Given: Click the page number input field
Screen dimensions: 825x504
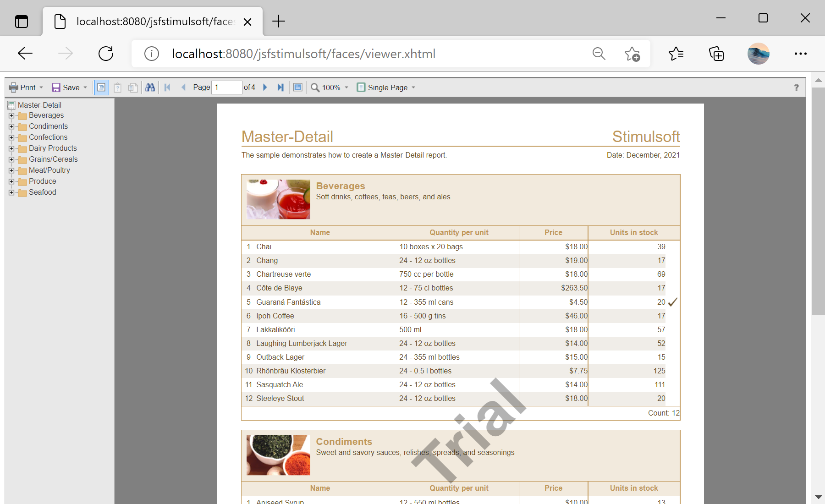Looking at the screenshot, I should [226, 88].
